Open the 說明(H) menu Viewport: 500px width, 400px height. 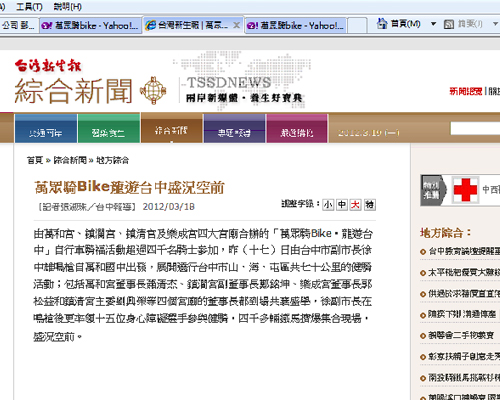(67, 6)
